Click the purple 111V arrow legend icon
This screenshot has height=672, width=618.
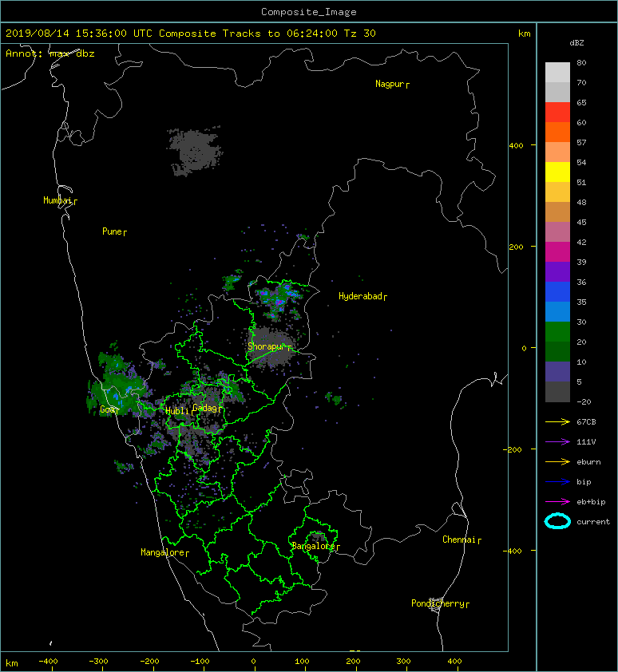pyautogui.click(x=557, y=442)
